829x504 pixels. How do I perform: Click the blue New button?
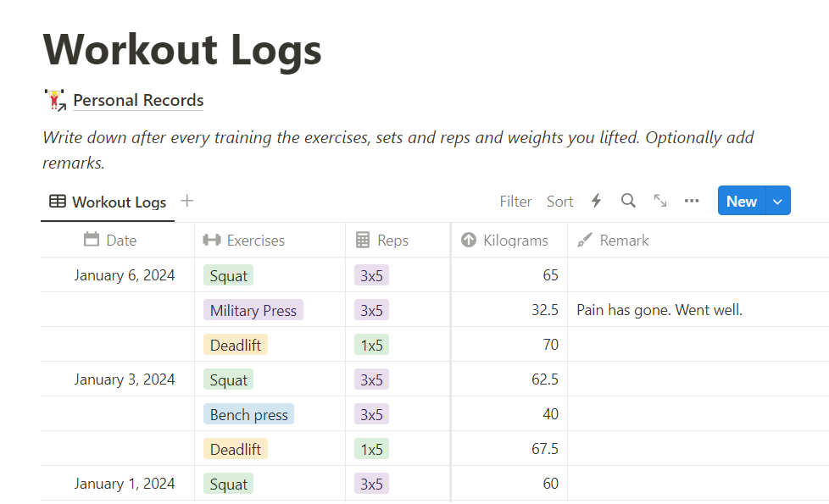click(741, 201)
